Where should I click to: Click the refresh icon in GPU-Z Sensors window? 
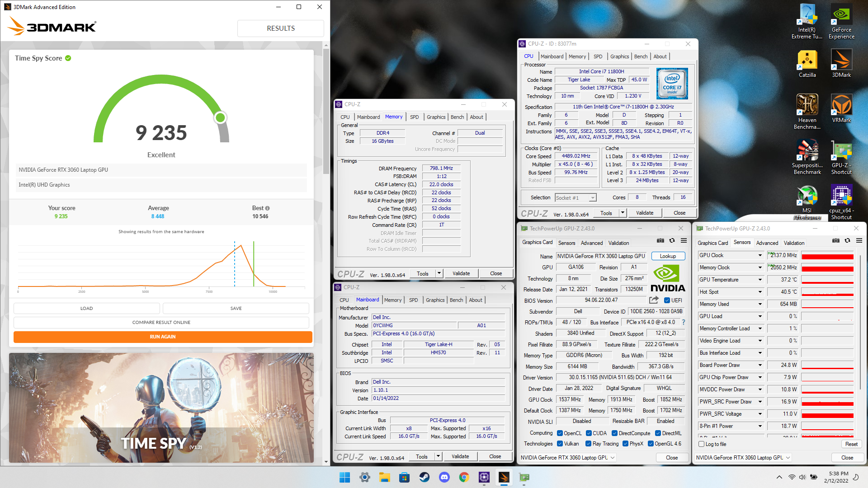848,240
